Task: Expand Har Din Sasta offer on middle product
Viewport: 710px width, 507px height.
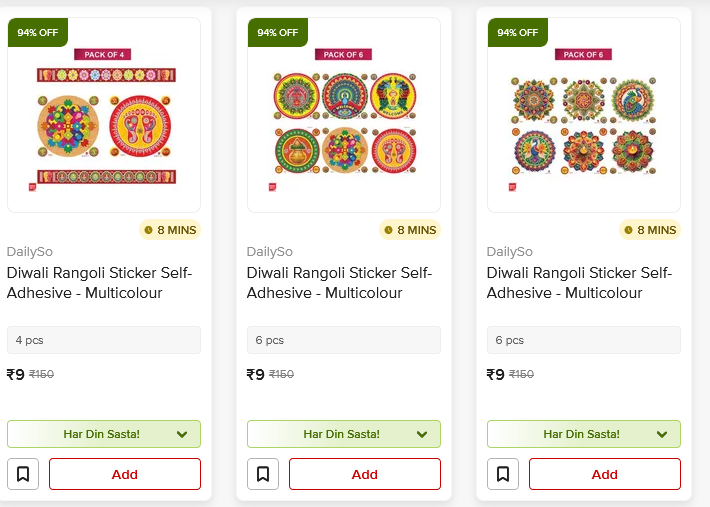Action: coord(422,434)
